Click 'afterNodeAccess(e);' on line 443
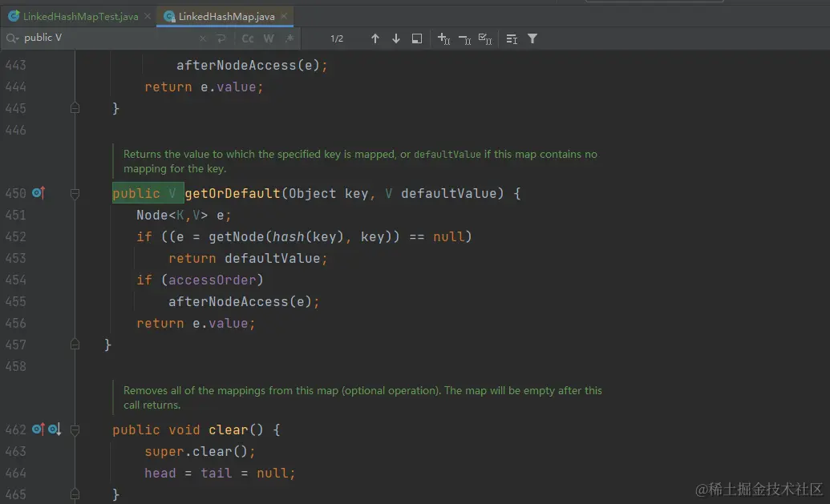This screenshot has width=830, height=504. (252, 66)
